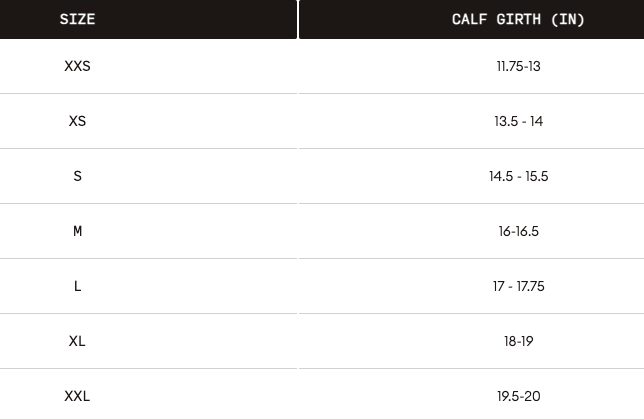644x419 pixels.
Task: Click the 17 - 17.75 measurement
Action: click(518, 286)
